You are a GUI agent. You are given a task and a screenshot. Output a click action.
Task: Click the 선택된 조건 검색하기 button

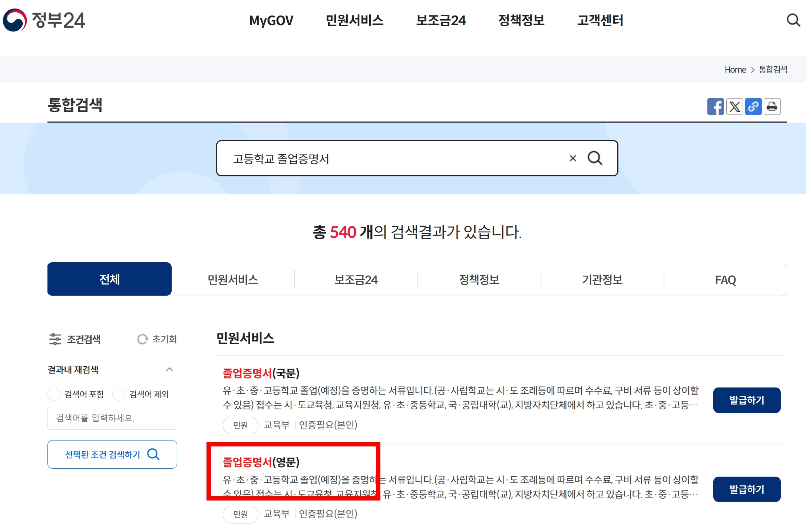[x=112, y=454]
